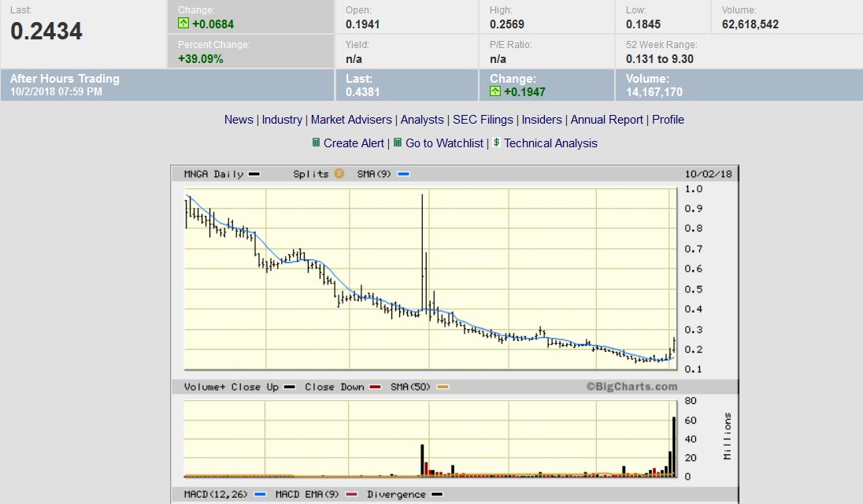The width and height of the screenshot is (863, 504).
Task: Open SEC Filings link
Action: [483, 120]
